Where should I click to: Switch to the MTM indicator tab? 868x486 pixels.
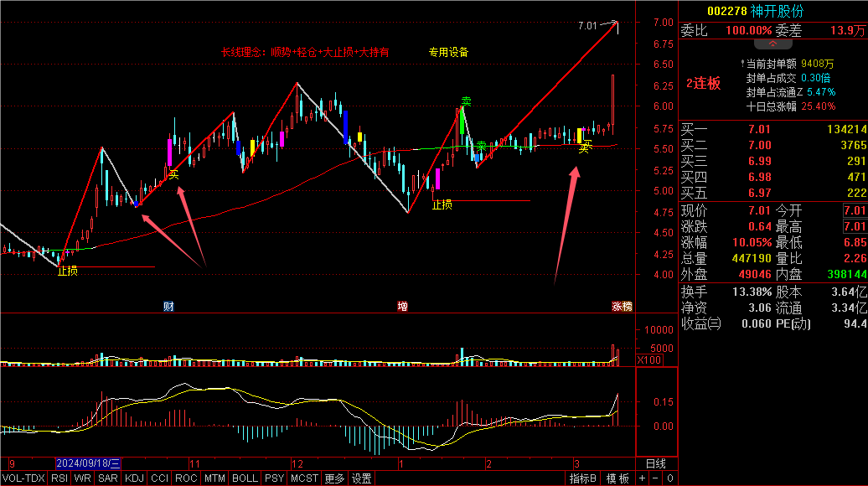(x=214, y=478)
